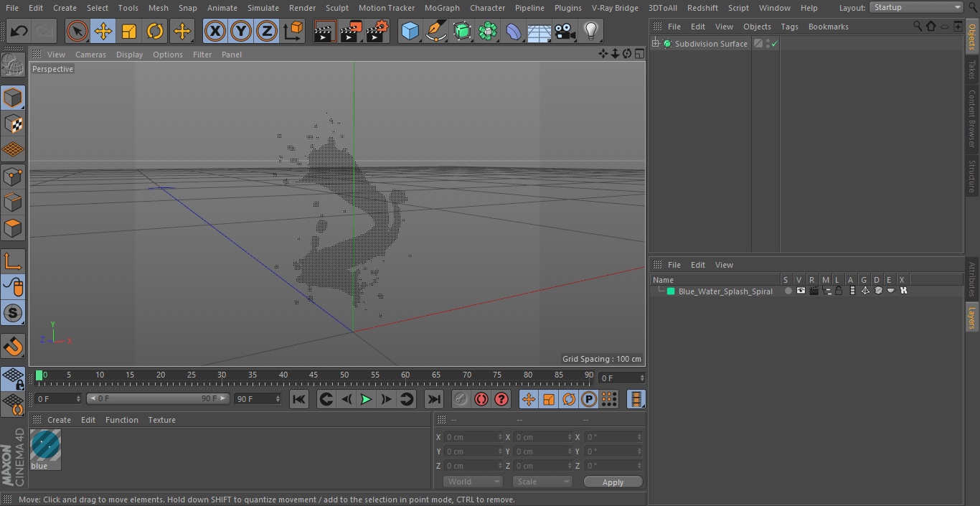Open the Sculpt menu
Screen dimensions: 980x506
coord(336,8)
